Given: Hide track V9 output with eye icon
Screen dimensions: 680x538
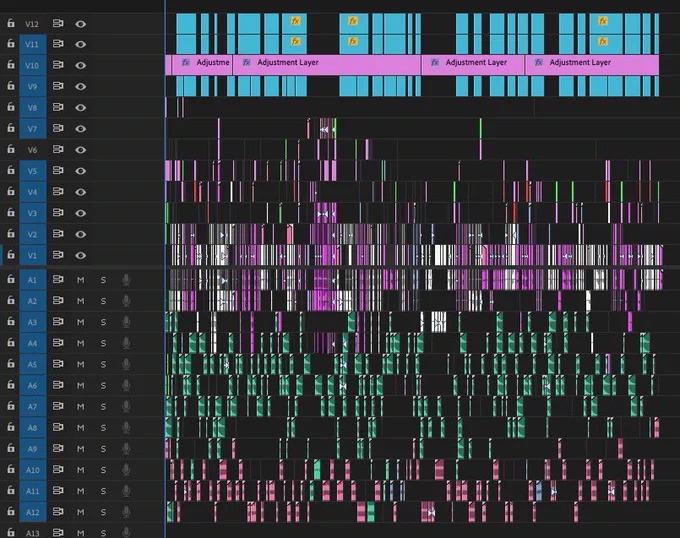Looking at the screenshot, I should point(81,86).
